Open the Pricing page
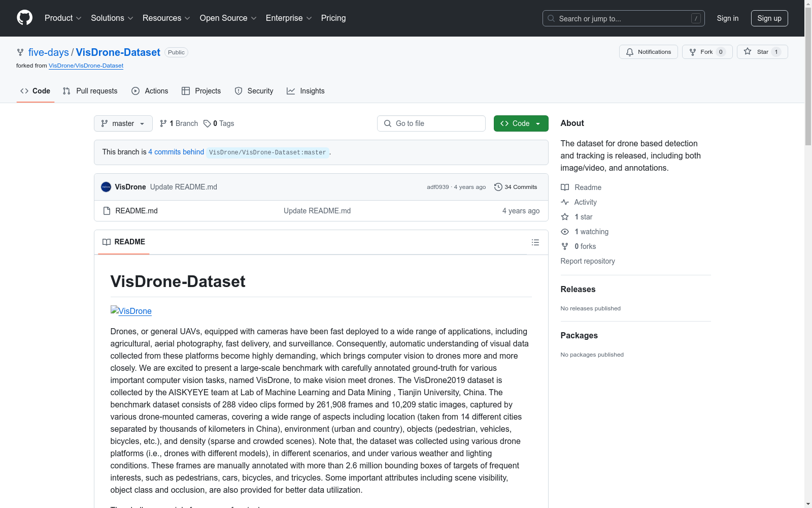The height and width of the screenshot is (508, 812). click(333, 18)
